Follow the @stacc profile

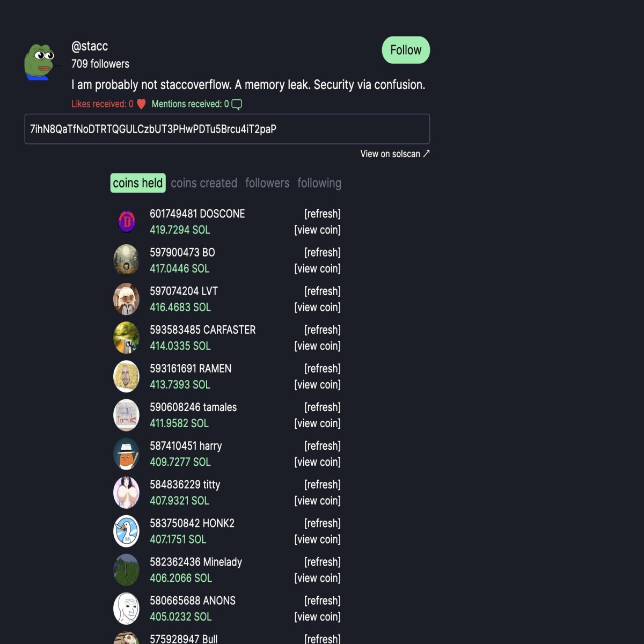click(x=406, y=50)
